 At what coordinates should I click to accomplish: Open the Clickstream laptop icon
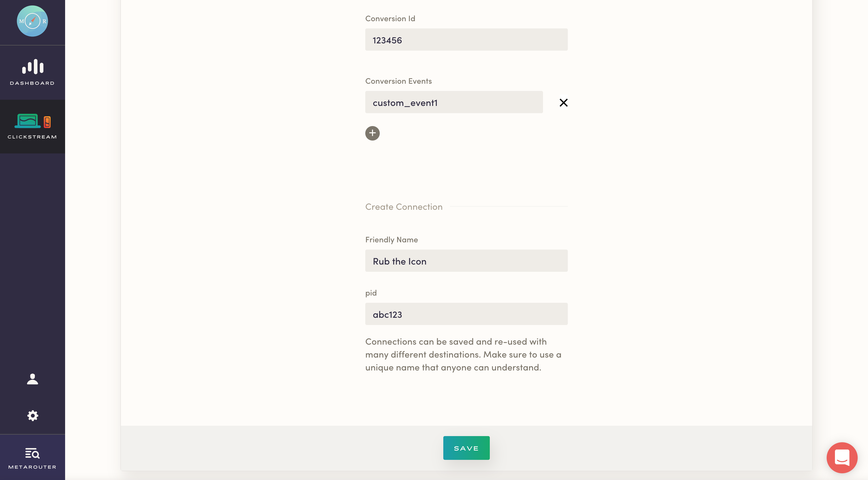(x=32, y=121)
